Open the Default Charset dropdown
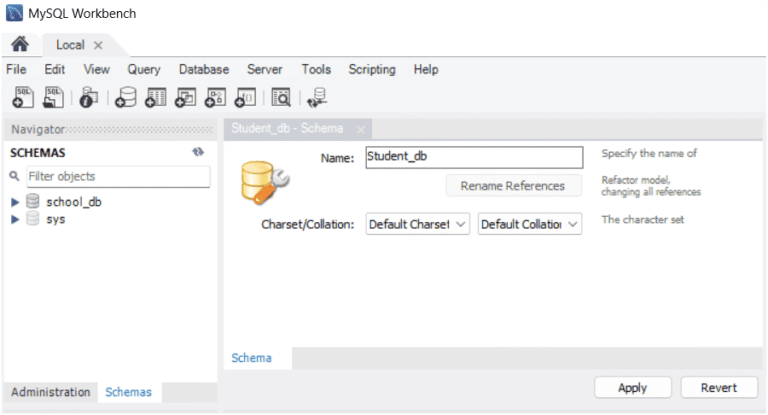The image size is (768, 415). pos(418,224)
